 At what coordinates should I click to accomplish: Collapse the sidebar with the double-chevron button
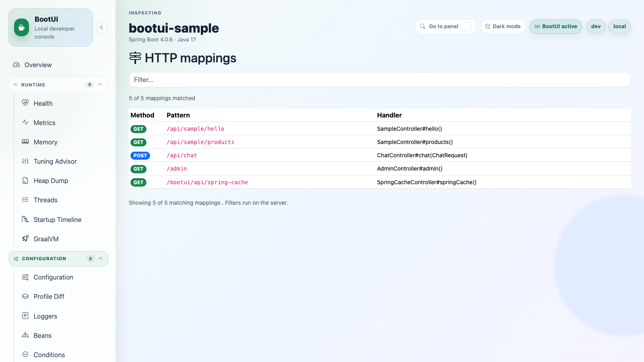(102, 27)
